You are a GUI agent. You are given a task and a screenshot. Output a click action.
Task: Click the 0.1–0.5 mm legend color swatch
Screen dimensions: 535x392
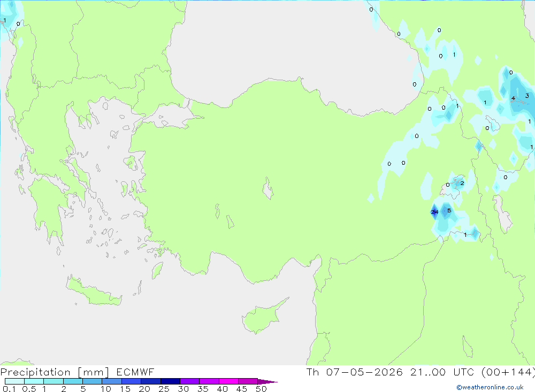coord(14,381)
